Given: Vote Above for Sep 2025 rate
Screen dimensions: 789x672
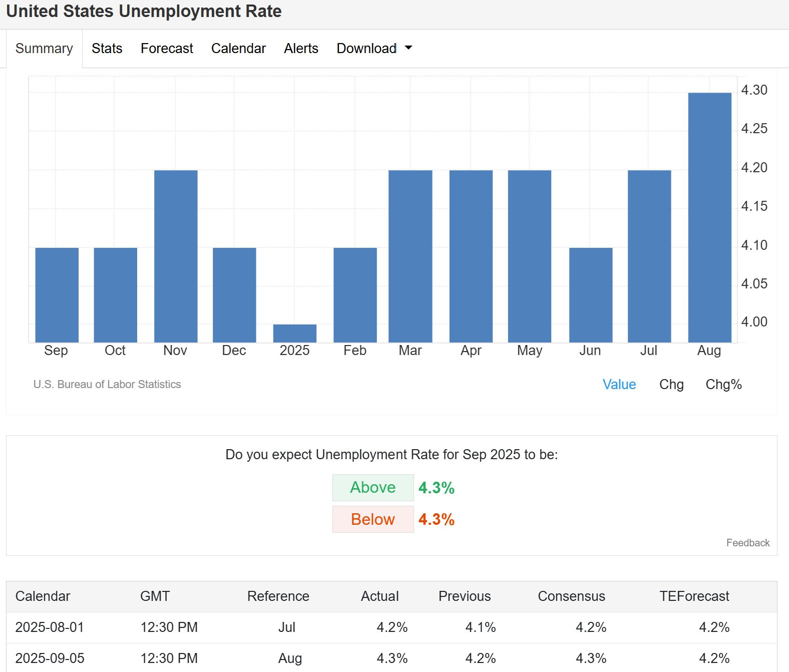Looking at the screenshot, I should [x=373, y=487].
